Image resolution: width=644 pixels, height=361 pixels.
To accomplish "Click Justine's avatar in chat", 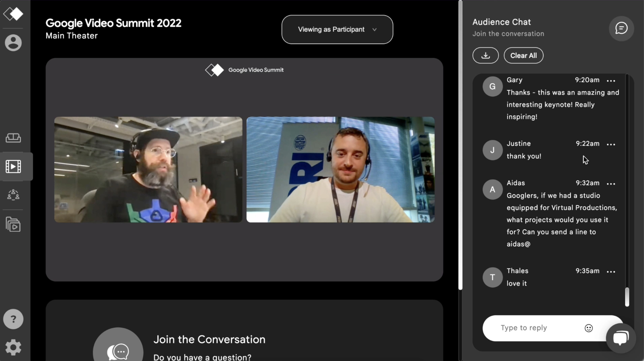I will coord(492,150).
